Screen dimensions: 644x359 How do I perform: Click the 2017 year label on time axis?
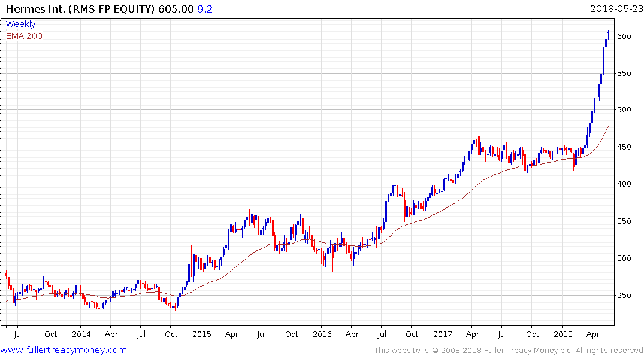pos(442,334)
